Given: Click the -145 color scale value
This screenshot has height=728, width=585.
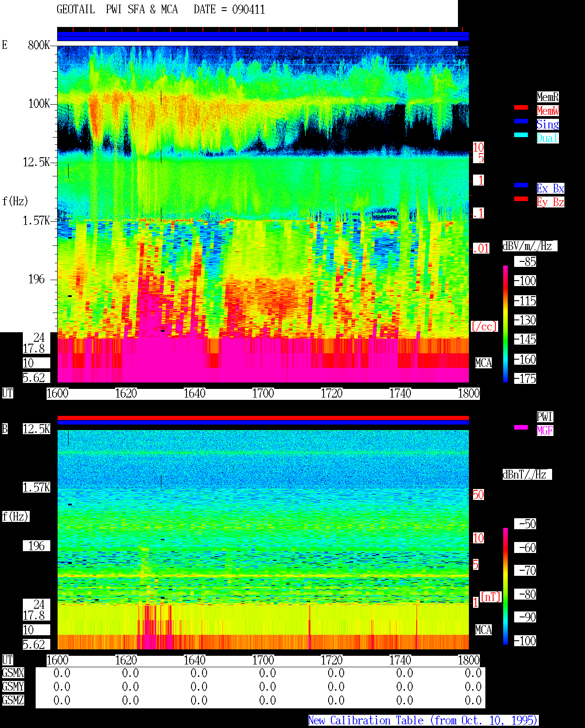Looking at the screenshot, I should [525, 339].
